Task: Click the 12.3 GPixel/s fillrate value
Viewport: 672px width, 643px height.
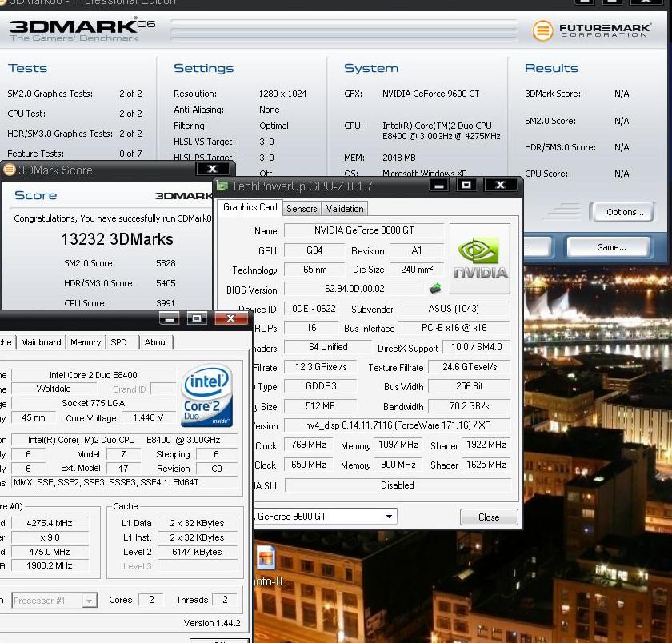Action: pos(321,367)
